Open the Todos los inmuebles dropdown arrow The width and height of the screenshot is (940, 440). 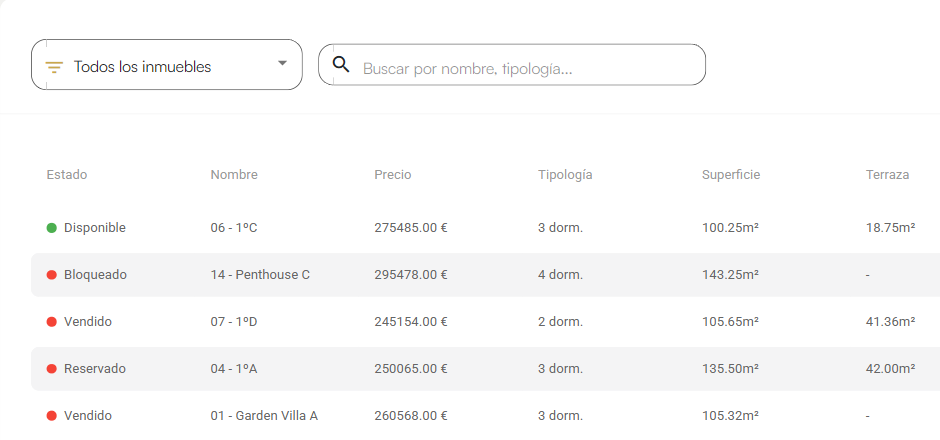(282, 63)
